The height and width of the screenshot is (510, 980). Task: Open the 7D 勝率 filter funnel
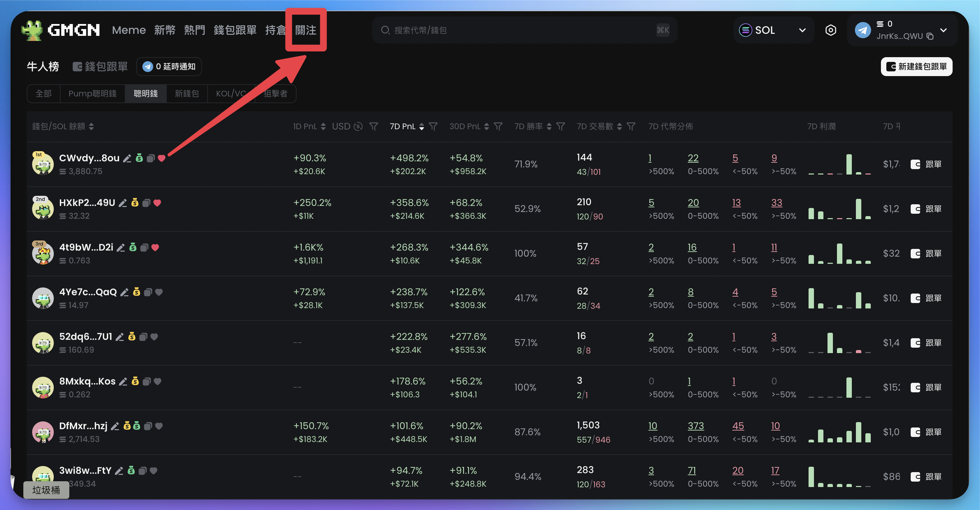coord(560,126)
